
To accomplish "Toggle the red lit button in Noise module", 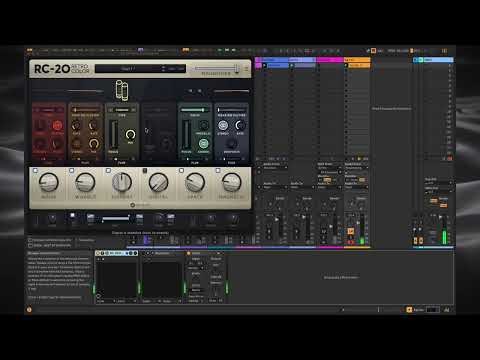I will coord(57,126).
